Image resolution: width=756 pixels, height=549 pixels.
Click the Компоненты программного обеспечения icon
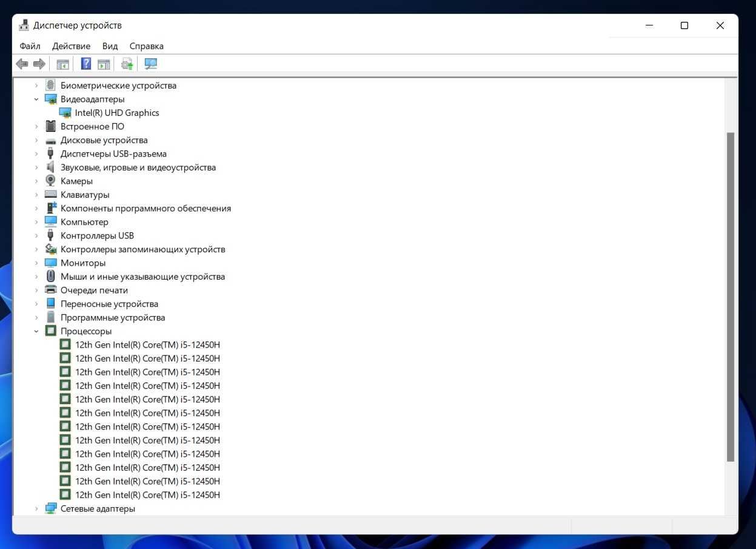click(x=50, y=208)
